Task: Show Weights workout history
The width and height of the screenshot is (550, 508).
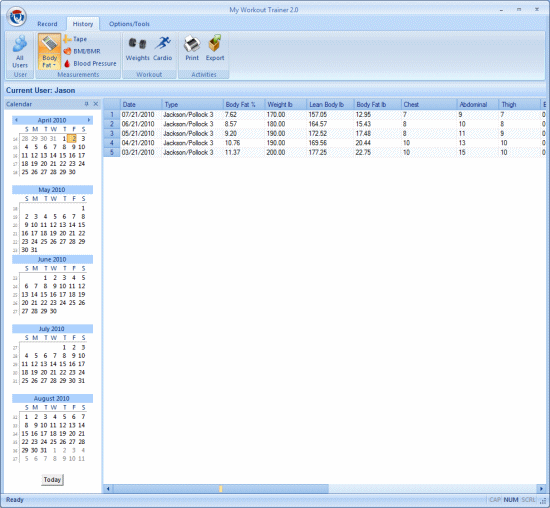Action: pos(138,49)
